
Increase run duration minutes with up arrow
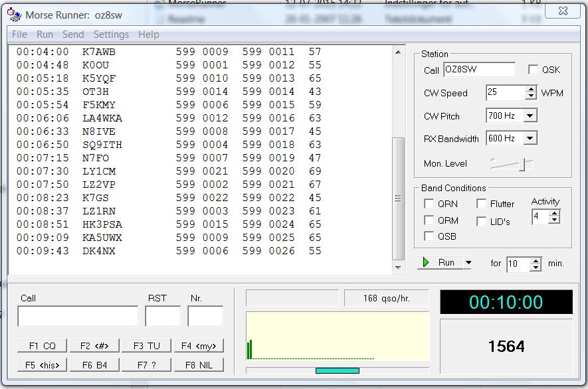[536, 260]
